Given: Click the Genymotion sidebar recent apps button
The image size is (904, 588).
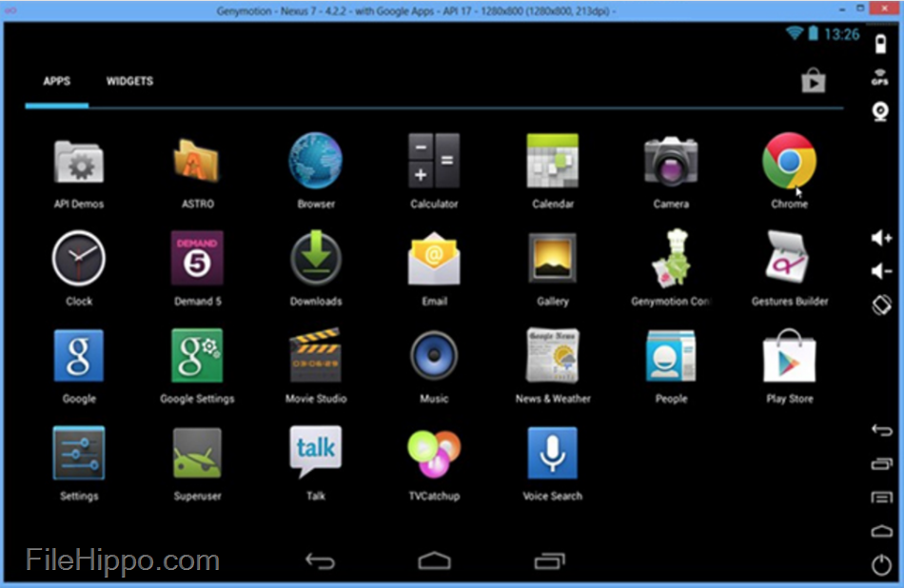Looking at the screenshot, I should 881,463.
